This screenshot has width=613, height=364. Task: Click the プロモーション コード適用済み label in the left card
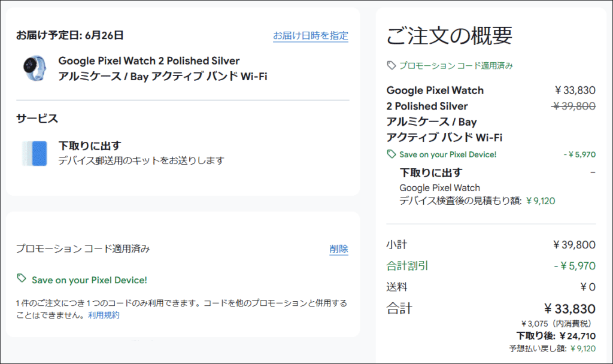click(x=83, y=248)
